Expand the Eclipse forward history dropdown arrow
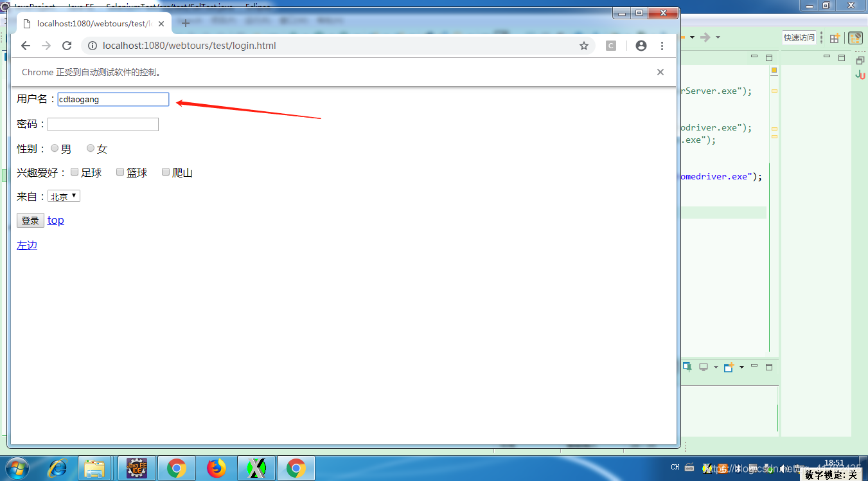The image size is (868, 481). point(718,37)
